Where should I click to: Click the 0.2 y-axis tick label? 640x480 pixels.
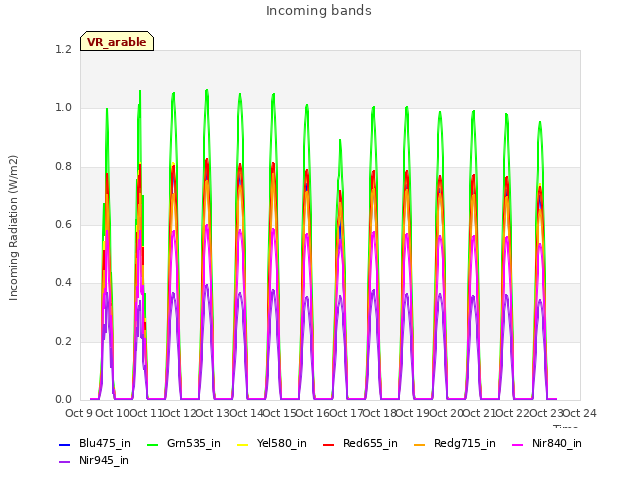tap(64, 342)
